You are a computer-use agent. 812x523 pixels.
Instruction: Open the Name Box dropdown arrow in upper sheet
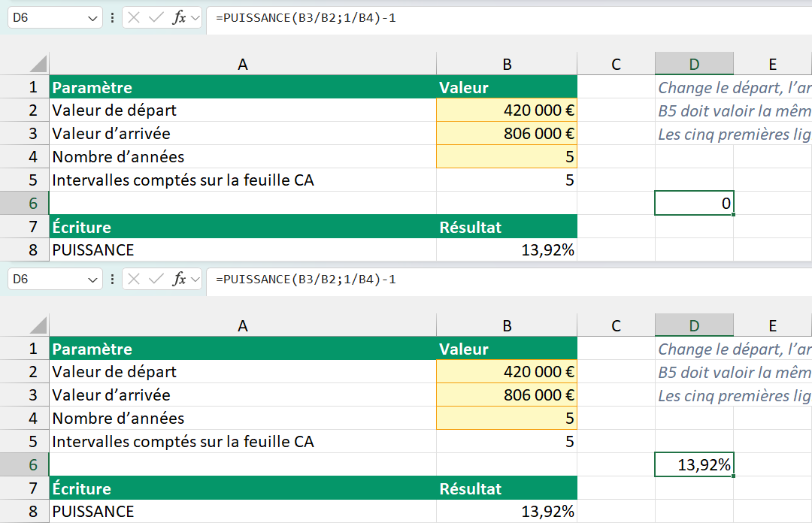[x=92, y=18]
